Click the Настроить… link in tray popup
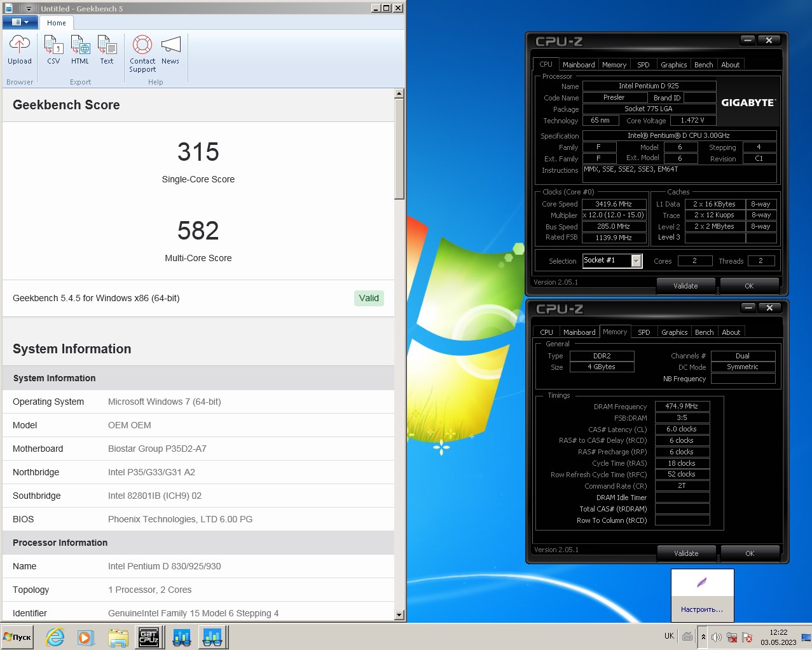Image resolution: width=812 pixels, height=650 pixels. (x=702, y=609)
